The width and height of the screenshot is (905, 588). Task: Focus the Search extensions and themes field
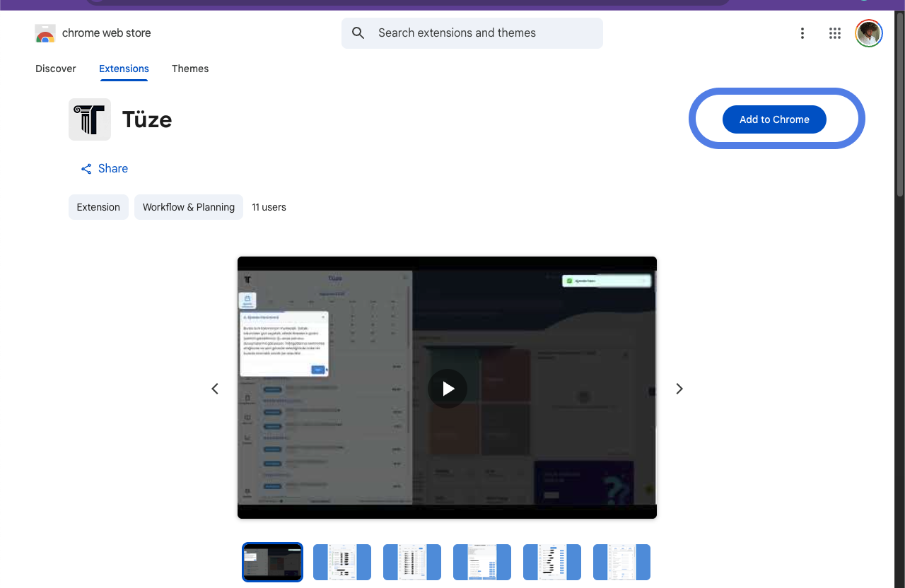point(472,33)
